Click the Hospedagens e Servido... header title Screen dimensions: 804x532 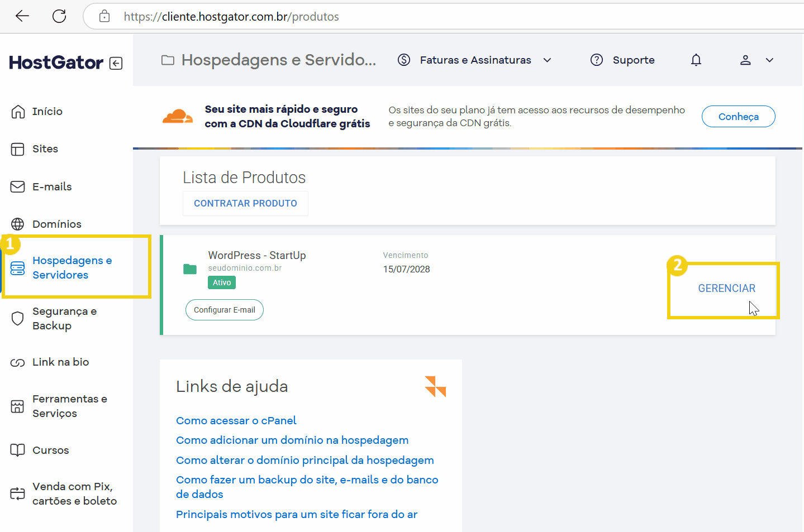coord(279,60)
